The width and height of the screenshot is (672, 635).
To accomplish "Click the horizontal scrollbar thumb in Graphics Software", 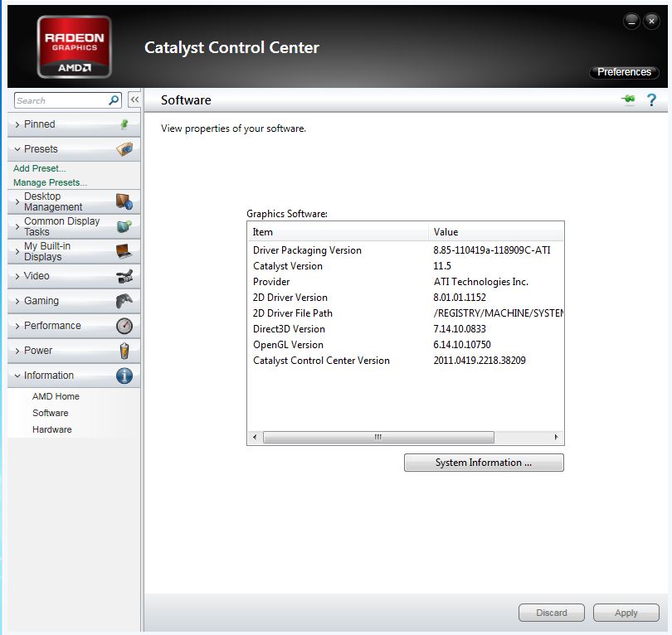I will [x=378, y=437].
